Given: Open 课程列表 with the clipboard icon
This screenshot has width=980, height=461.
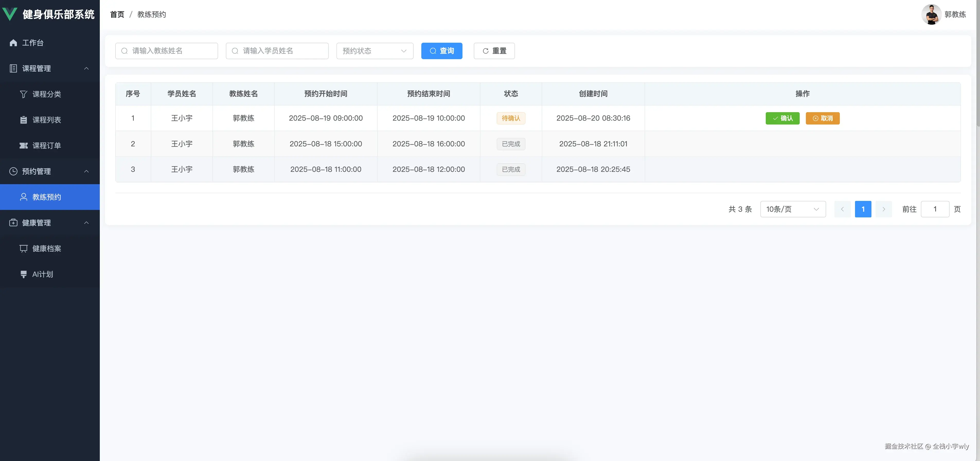Looking at the screenshot, I should [x=46, y=120].
